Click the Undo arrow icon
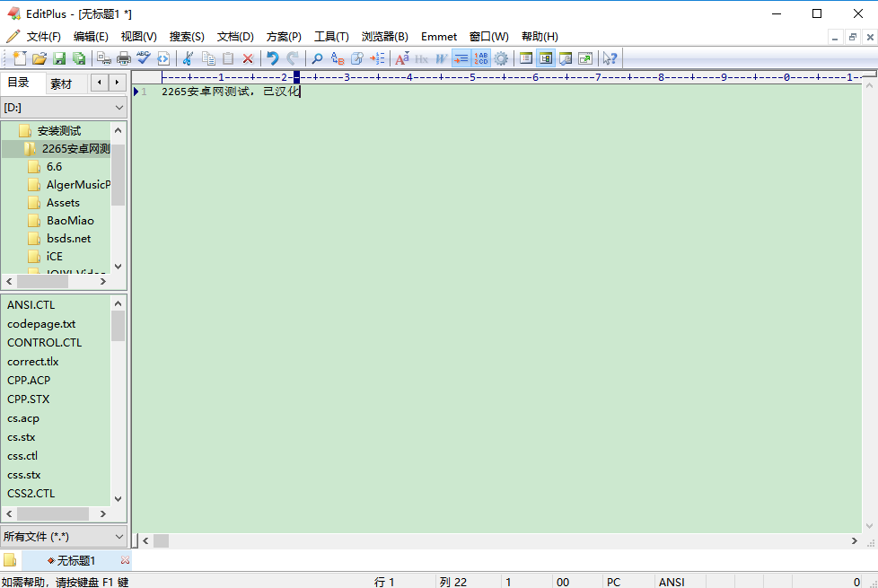This screenshot has width=878, height=588. pyautogui.click(x=273, y=57)
